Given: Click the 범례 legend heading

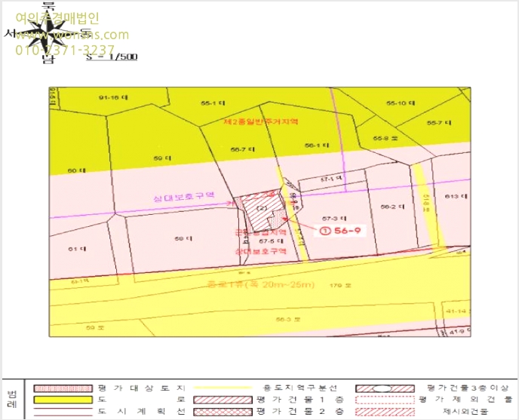Looking at the screenshot, I should (x=11, y=400).
